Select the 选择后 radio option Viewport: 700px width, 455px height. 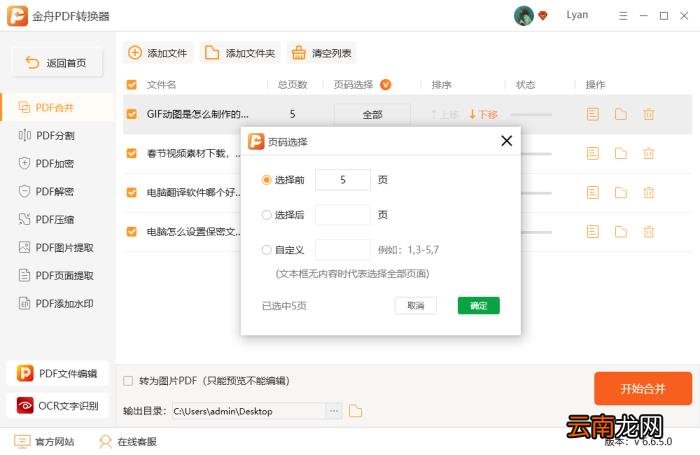[267, 215]
